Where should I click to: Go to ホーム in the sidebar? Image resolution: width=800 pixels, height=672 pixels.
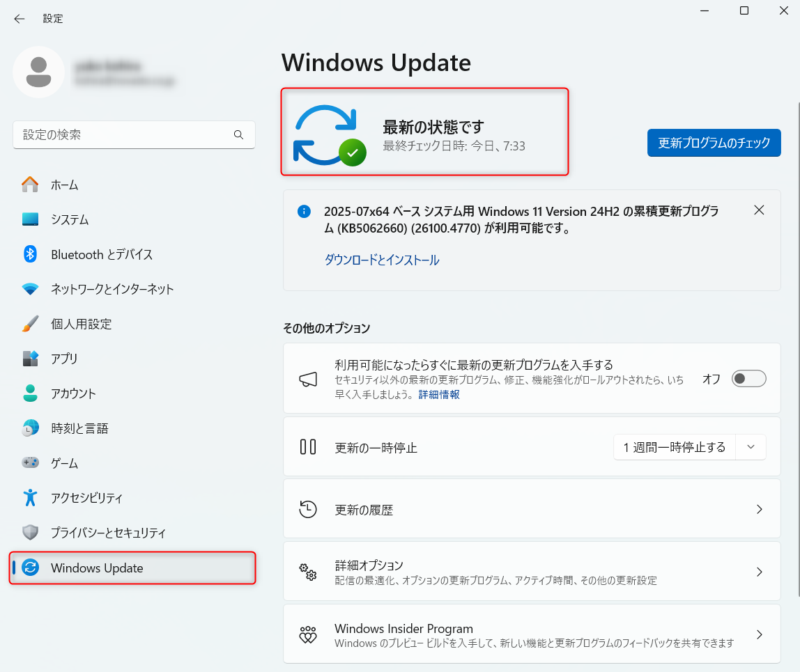(x=132, y=185)
